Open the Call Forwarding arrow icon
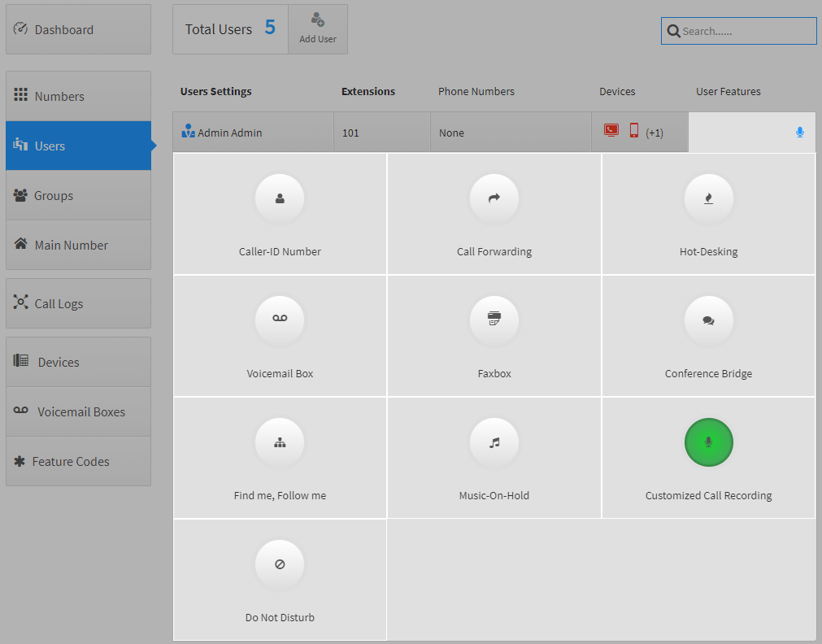The image size is (822, 644). click(x=494, y=198)
